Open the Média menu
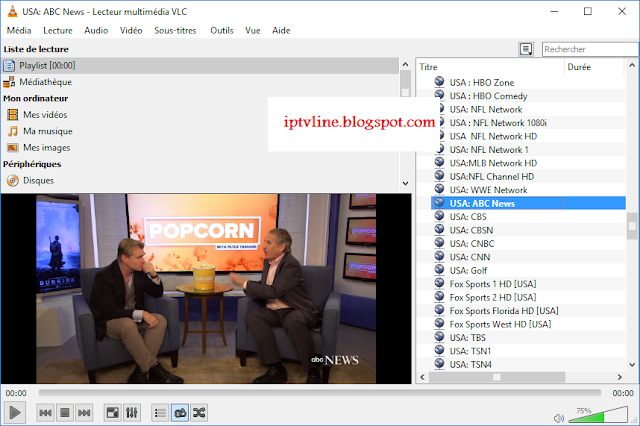Viewport: 640px width, 426px height. tap(19, 31)
